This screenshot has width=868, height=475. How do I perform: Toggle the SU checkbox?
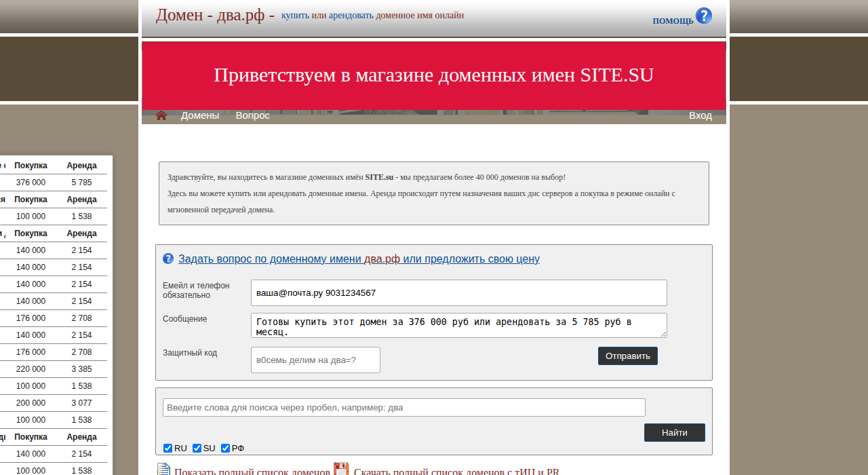click(x=197, y=448)
